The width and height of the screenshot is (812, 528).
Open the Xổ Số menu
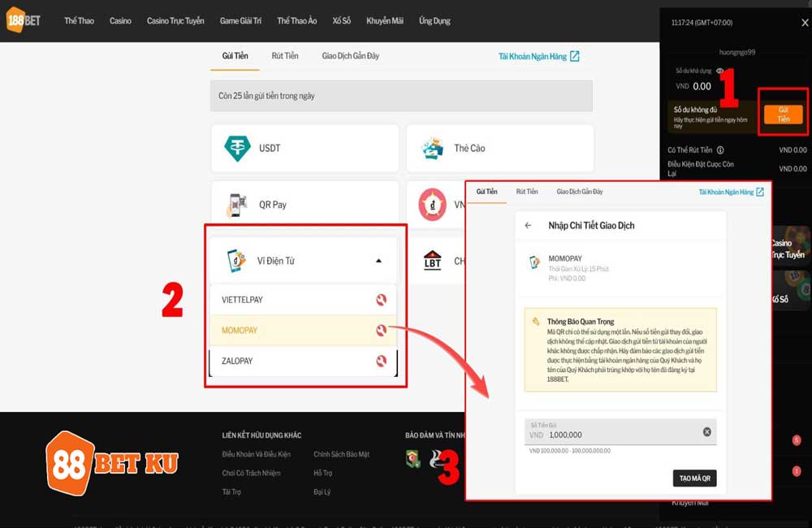(341, 21)
